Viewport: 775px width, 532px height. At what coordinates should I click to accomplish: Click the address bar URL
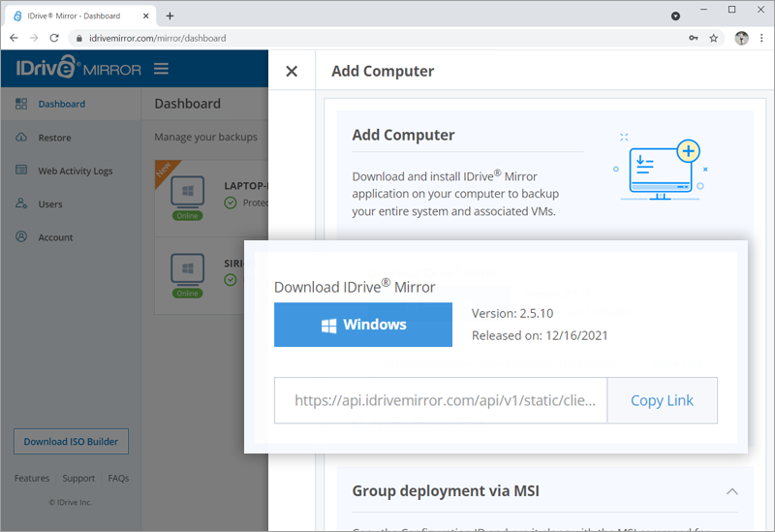157,38
